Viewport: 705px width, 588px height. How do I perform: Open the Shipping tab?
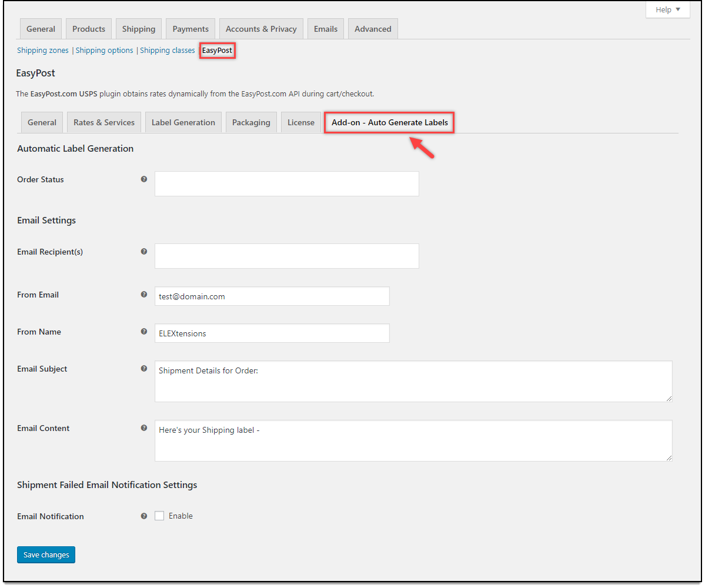coord(139,29)
